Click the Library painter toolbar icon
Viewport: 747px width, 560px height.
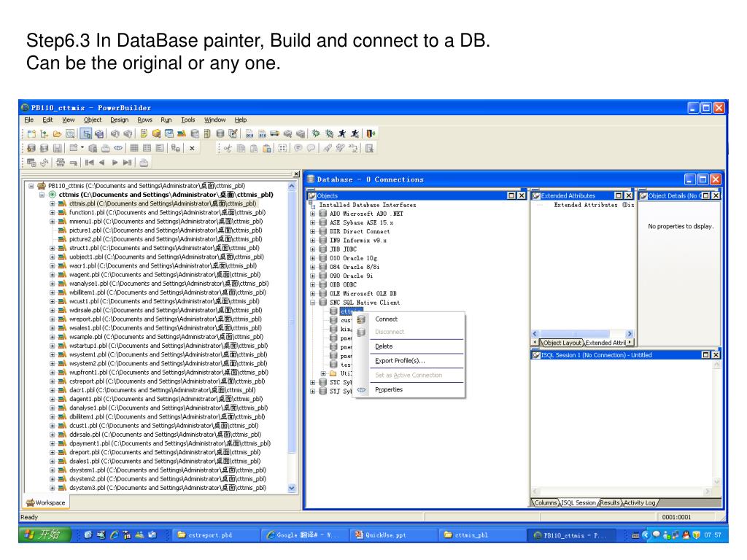click(x=182, y=134)
